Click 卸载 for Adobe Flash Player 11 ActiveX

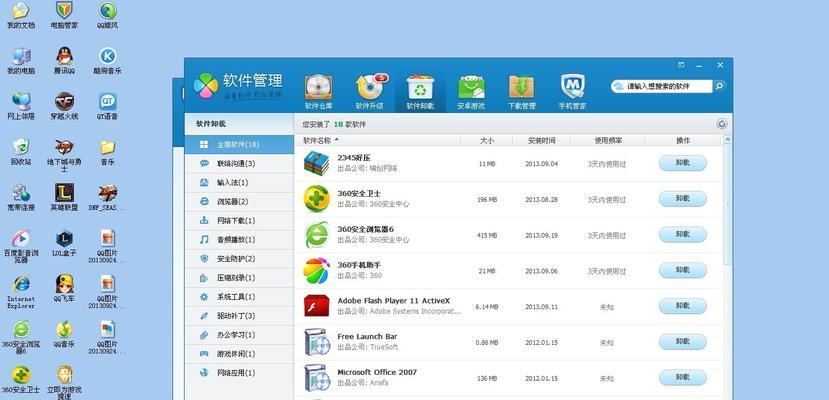pos(683,306)
